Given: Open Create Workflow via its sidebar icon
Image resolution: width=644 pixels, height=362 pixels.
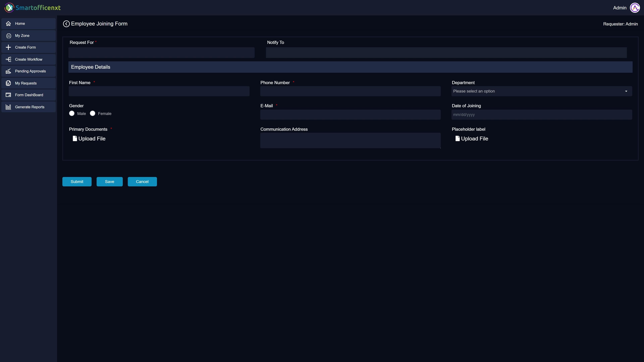Looking at the screenshot, I should (x=9, y=59).
